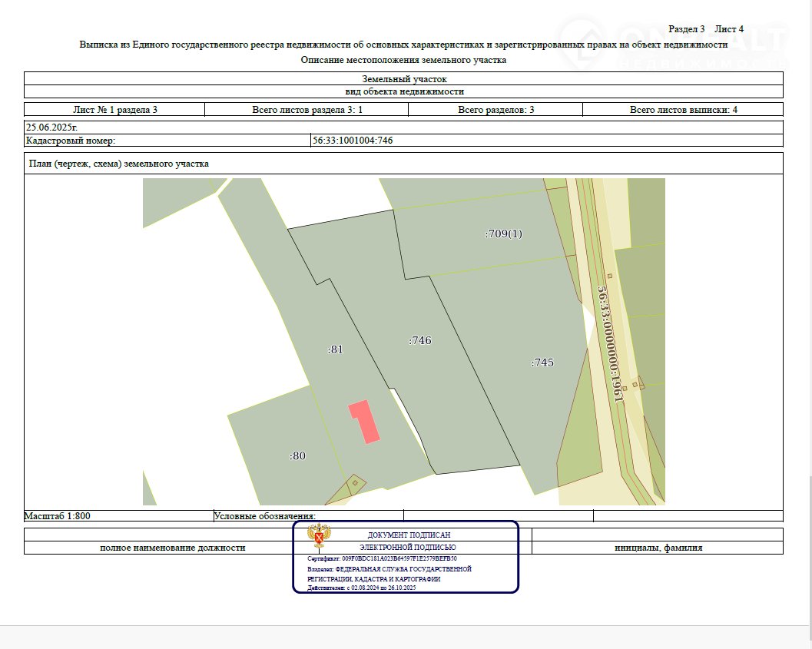Click the small diamond marker below parcel :81

tap(354, 483)
